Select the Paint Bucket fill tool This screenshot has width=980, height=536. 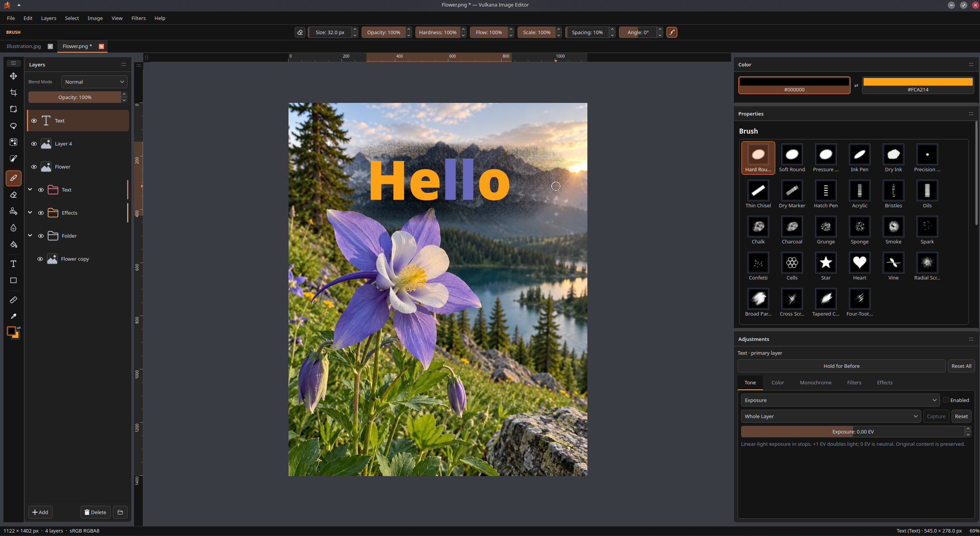coord(13,244)
